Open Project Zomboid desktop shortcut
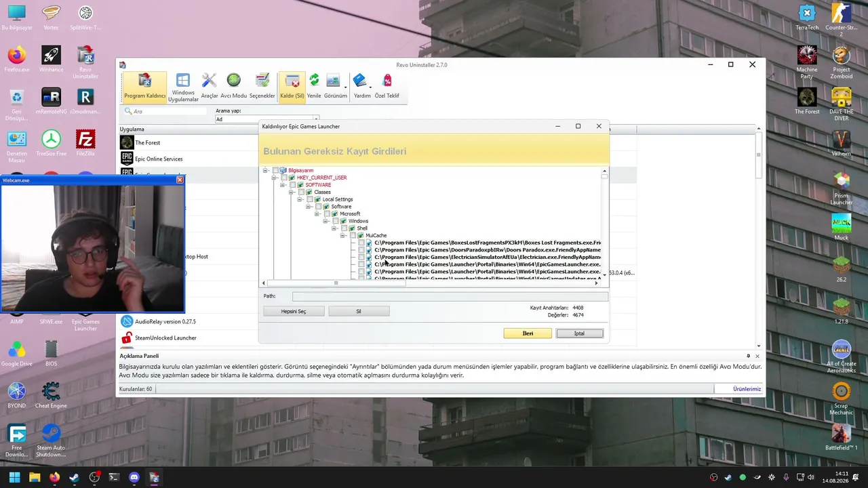The width and height of the screenshot is (868, 488). point(842,63)
